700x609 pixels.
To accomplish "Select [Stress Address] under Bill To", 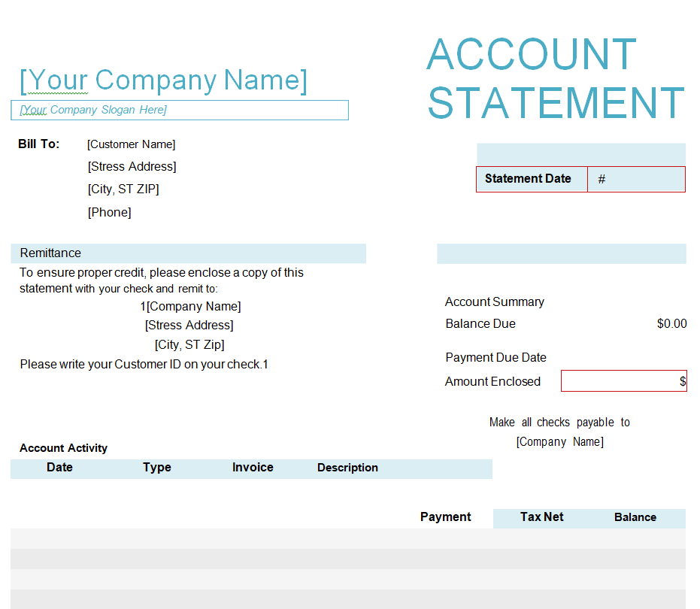I will coord(132,167).
